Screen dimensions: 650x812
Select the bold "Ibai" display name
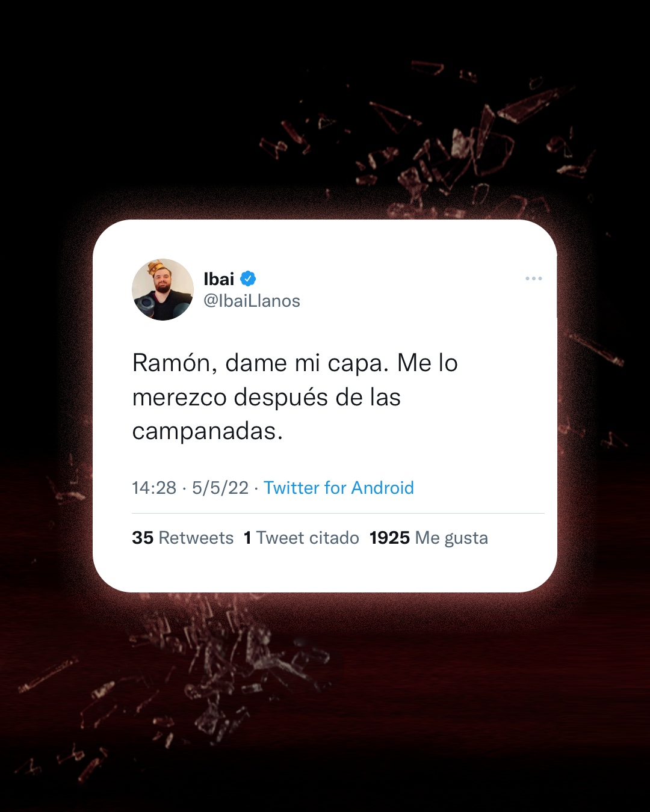[219, 278]
